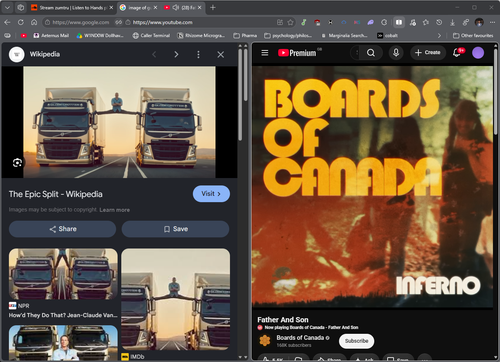Go to YouTube Premium home logo

297,53
